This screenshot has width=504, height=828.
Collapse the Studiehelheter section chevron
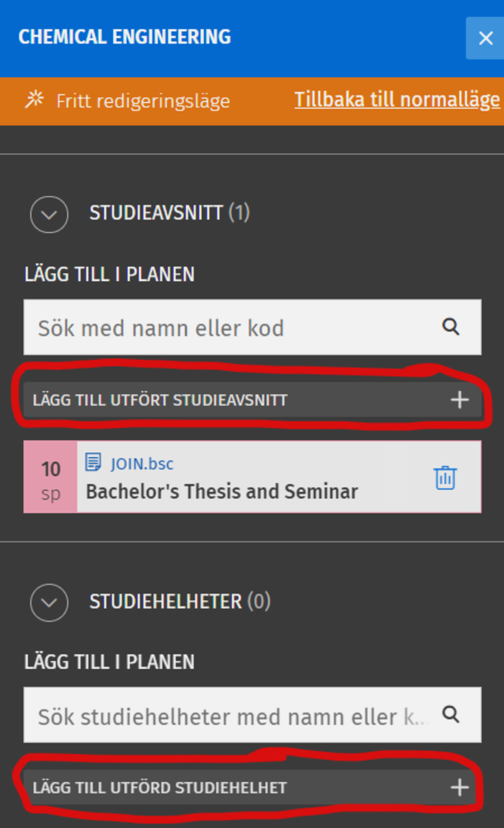[x=49, y=602]
